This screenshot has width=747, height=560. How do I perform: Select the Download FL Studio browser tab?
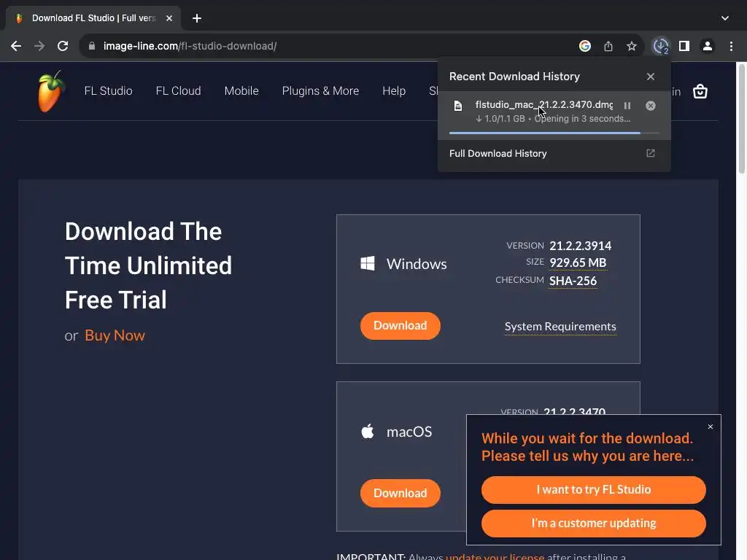pos(93,18)
